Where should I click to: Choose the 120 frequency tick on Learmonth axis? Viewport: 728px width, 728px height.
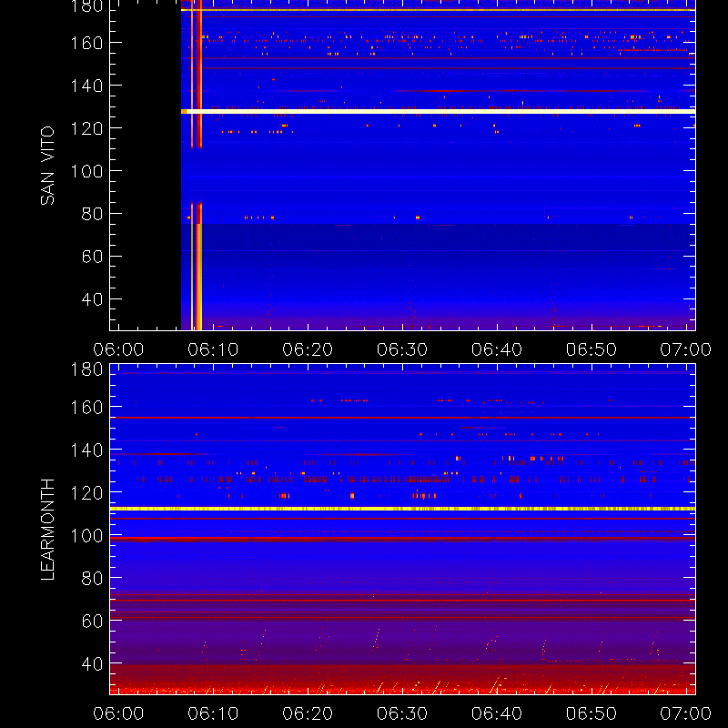pos(86,492)
